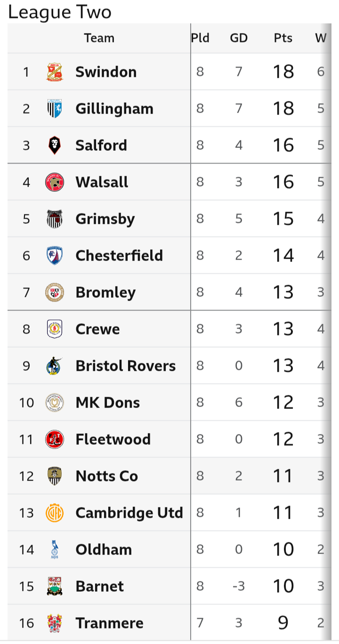The height and width of the screenshot is (644, 339).
Task: Open the Bristol Rovers team link
Action: [x=126, y=366]
